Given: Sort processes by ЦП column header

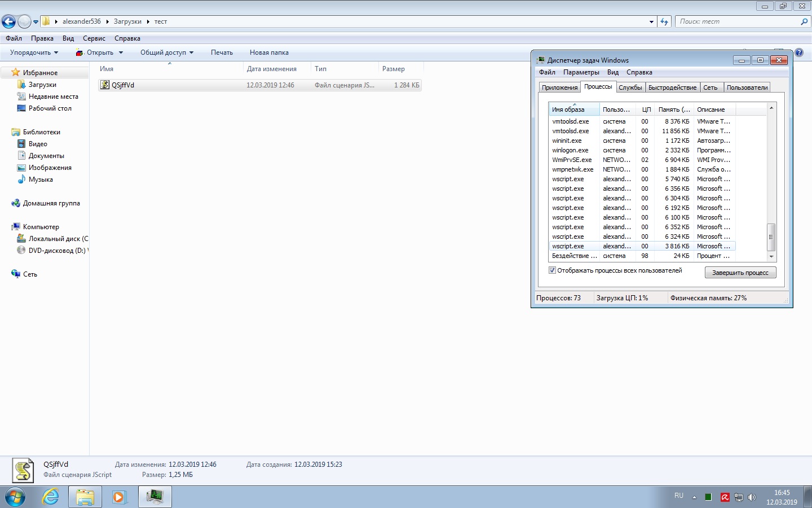Looking at the screenshot, I should tap(646, 110).
